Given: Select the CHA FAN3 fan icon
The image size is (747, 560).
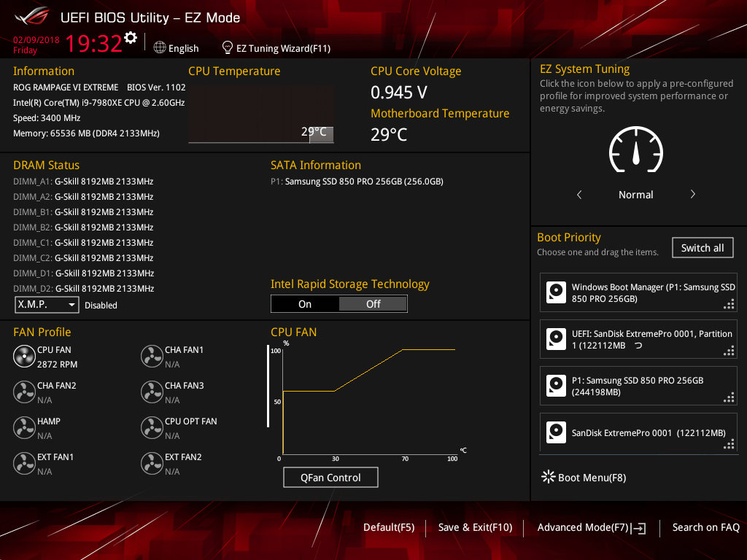Looking at the screenshot, I should tap(152, 392).
